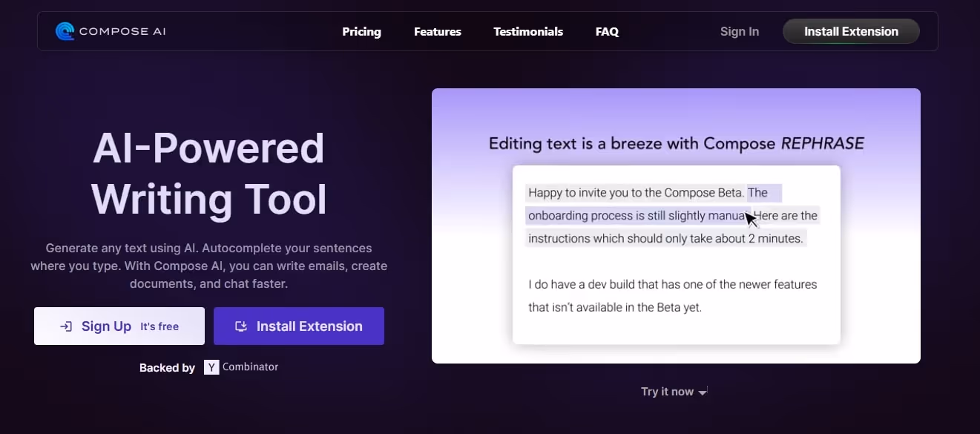Click the arrow icon next to Try it now

click(703, 392)
